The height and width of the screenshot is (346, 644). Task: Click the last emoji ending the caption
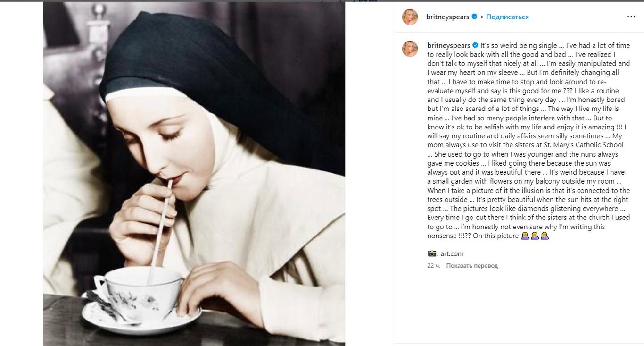coord(545,236)
